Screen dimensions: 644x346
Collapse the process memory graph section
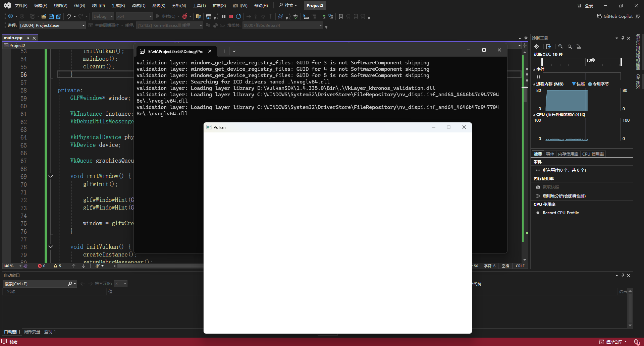[534, 84]
